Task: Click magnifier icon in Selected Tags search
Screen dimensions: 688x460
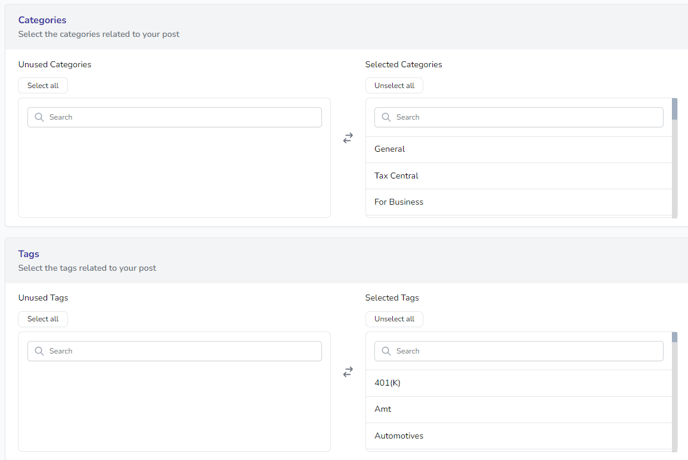Action: [386, 351]
